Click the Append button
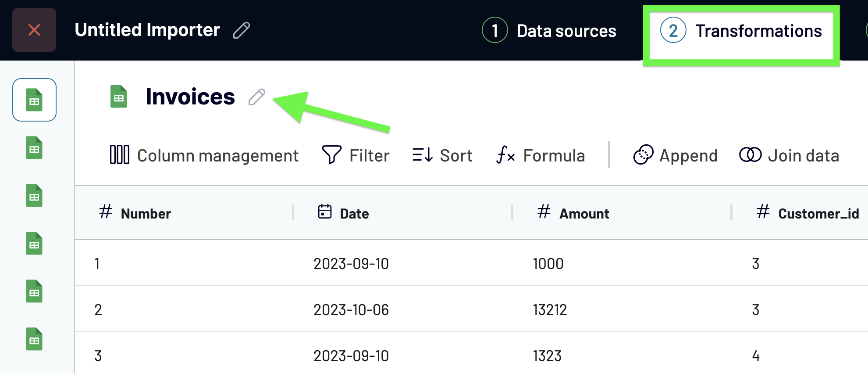The height and width of the screenshot is (373, 868). pyautogui.click(x=676, y=155)
